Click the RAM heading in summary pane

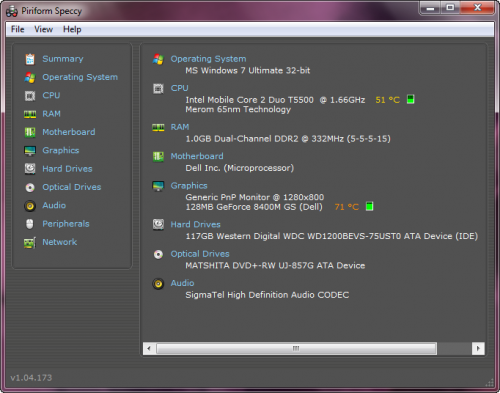[x=180, y=127]
